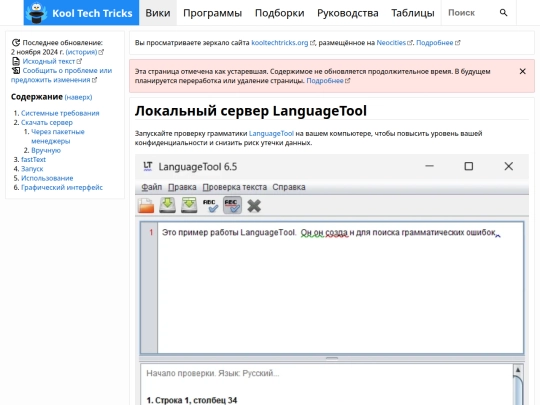Click the text Строка 1, столбец 34
The height and width of the screenshot is (405, 540).
coord(196,400)
